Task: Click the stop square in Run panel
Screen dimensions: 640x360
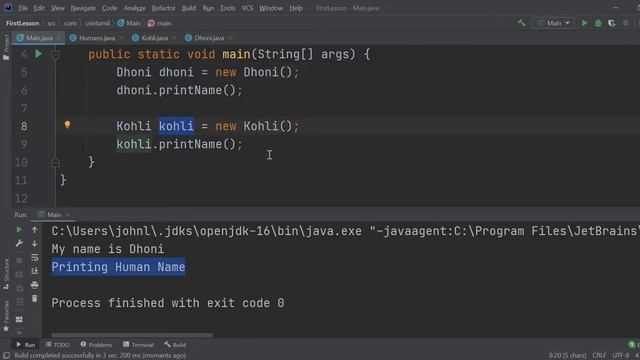Action: (19, 260)
